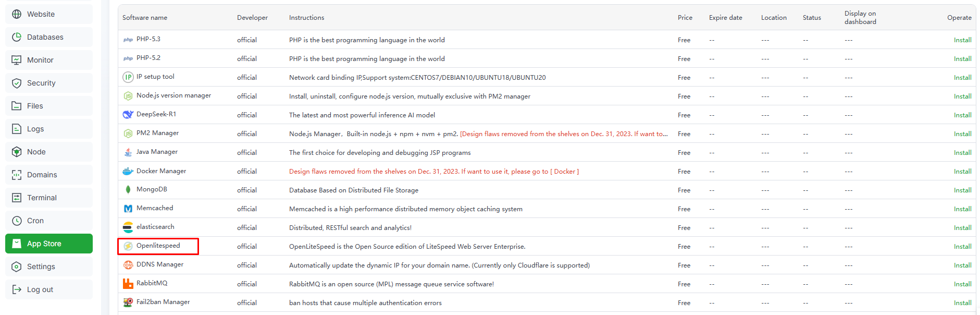Click the Software name column header
This screenshot has width=980, height=315.
(145, 18)
